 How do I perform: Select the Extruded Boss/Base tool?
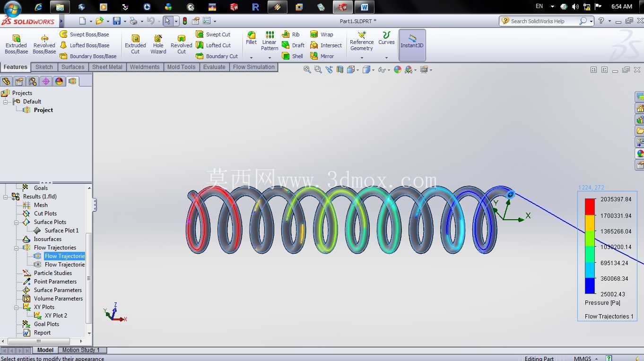pos(16,44)
